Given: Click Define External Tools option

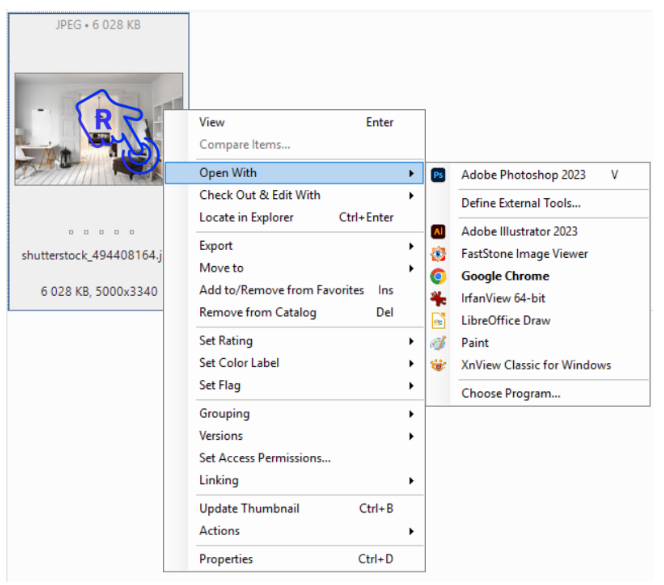Looking at the screenshot, I should (x=520, y=203).
